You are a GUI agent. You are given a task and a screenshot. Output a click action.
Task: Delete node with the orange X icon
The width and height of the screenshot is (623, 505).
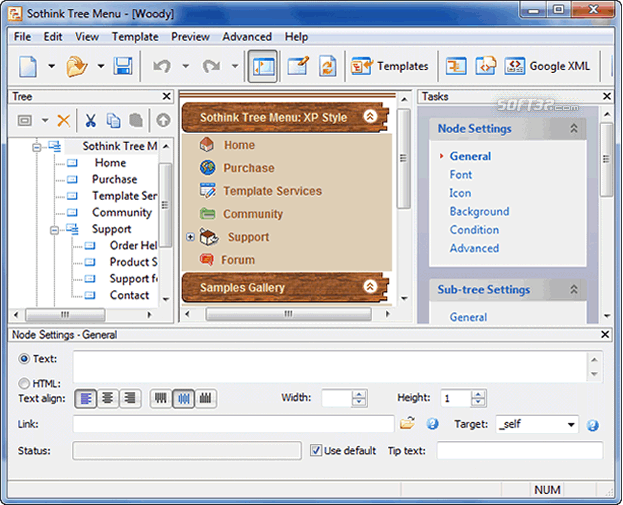[x=64, y=120]
